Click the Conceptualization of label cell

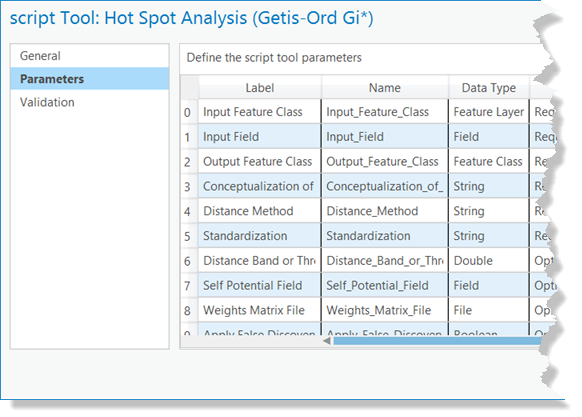[259, 186]
